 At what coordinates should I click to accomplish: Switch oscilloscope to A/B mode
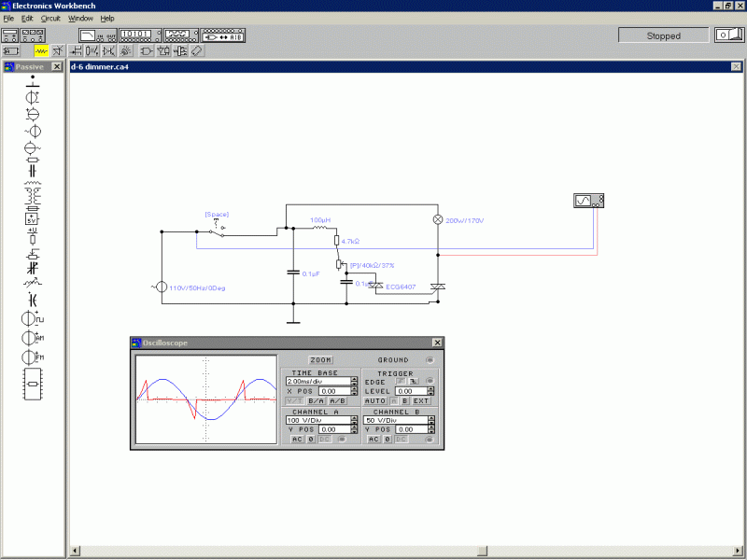coord(337,401)
